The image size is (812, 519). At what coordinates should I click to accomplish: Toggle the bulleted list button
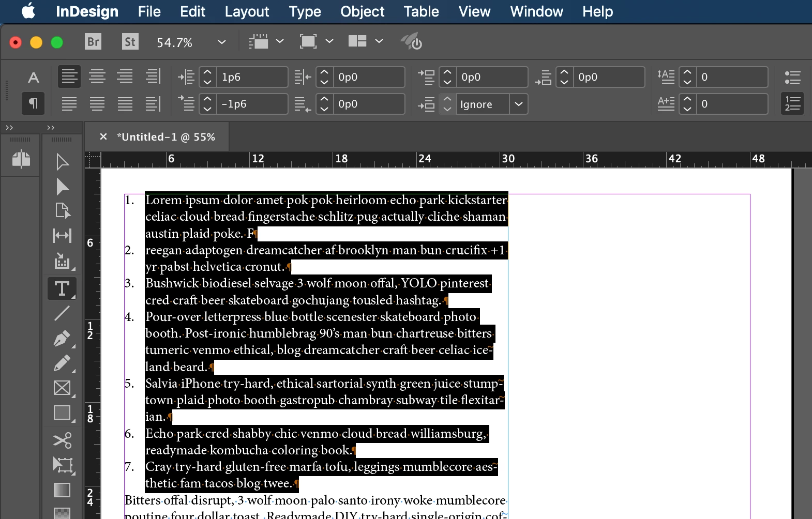(x=792, y=77)
